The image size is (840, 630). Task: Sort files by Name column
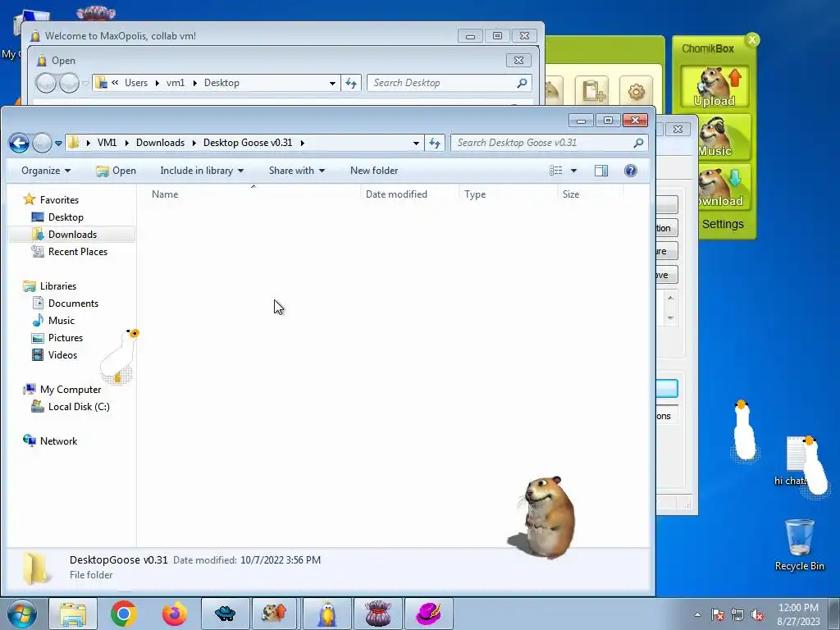tap(253, 194)
